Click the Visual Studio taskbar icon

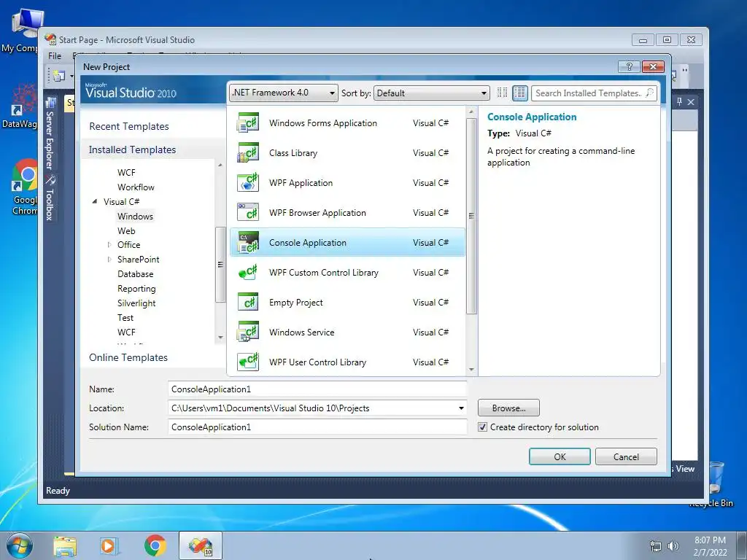tap(201, 546)
